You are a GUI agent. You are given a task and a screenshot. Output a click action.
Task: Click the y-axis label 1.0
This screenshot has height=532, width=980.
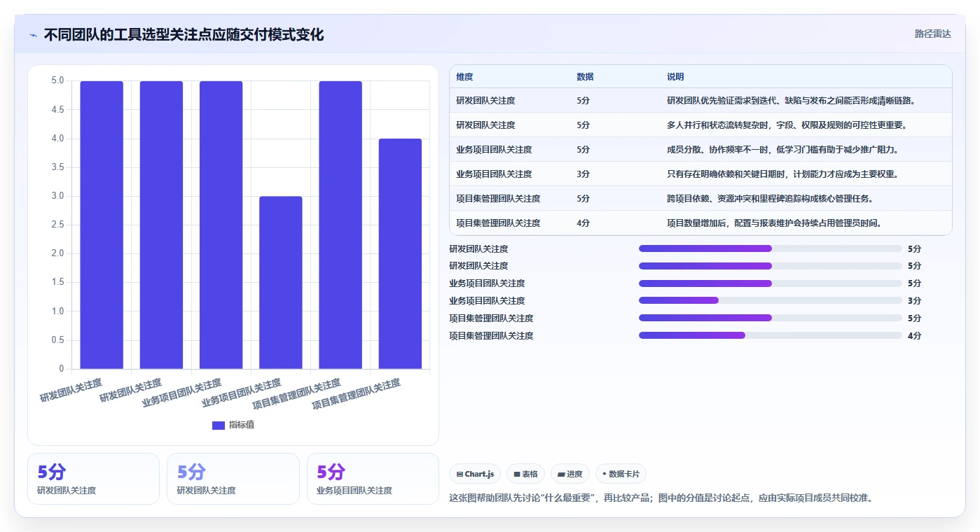[x=57, y=311]
